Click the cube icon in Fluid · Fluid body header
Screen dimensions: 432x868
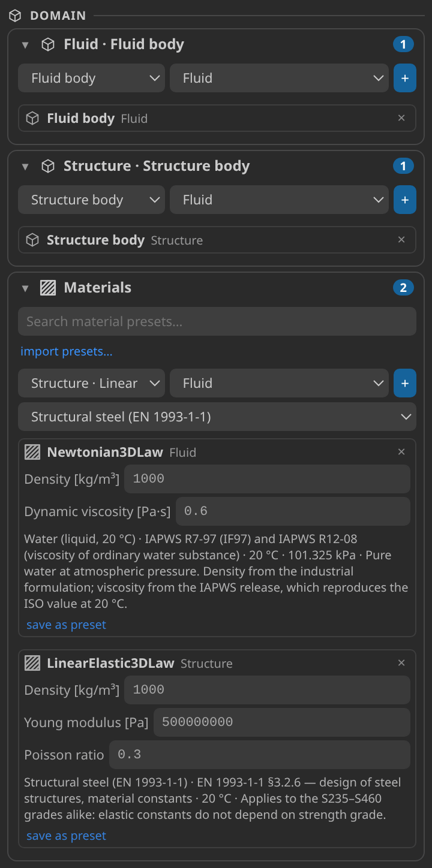click(48, 44)
